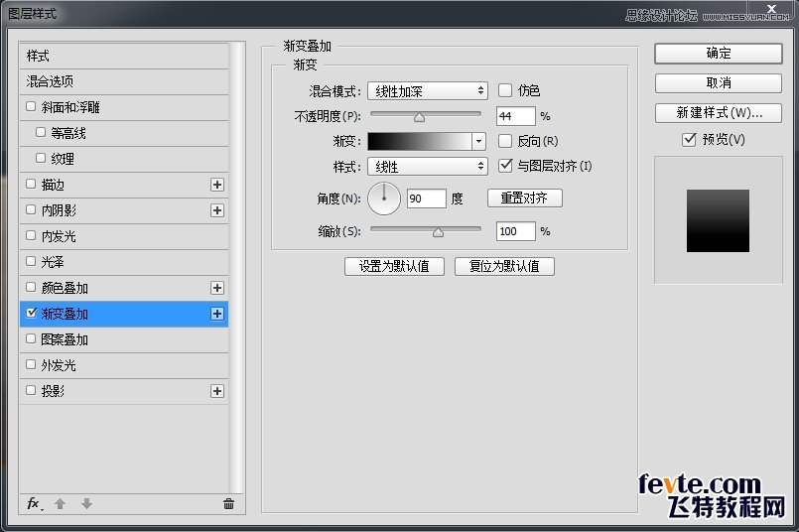This screenshot has width=799, height=532.
Task: Open the 混合模式 dropdown showing 线性加深
Action: [x=428, y=91]
